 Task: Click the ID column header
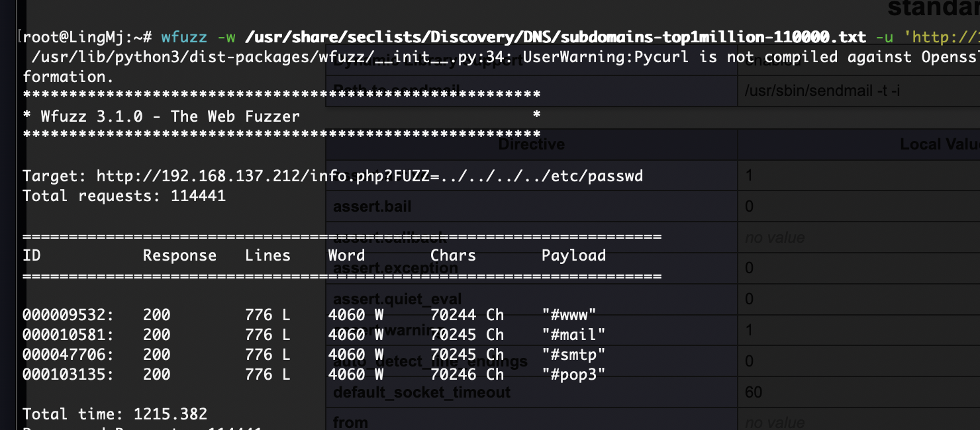(x=31, y=255)
